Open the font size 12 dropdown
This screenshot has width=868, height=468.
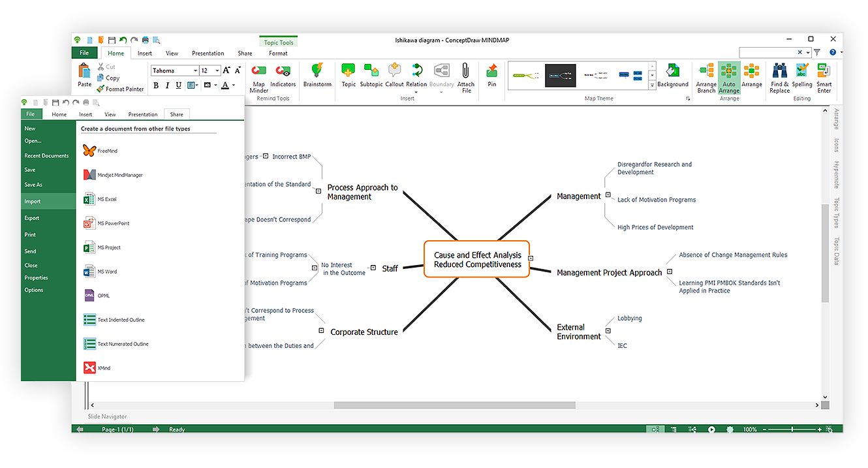[x=217, y=70]
